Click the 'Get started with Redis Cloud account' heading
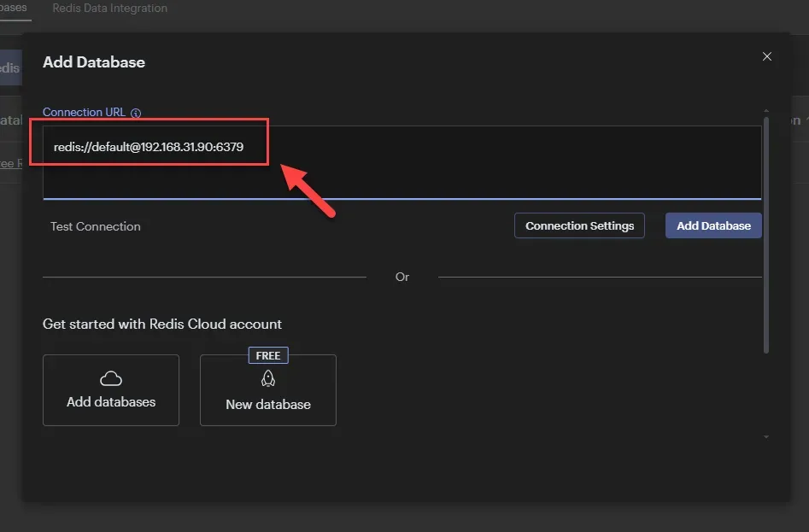809x532 pixels. pos(162,324)
